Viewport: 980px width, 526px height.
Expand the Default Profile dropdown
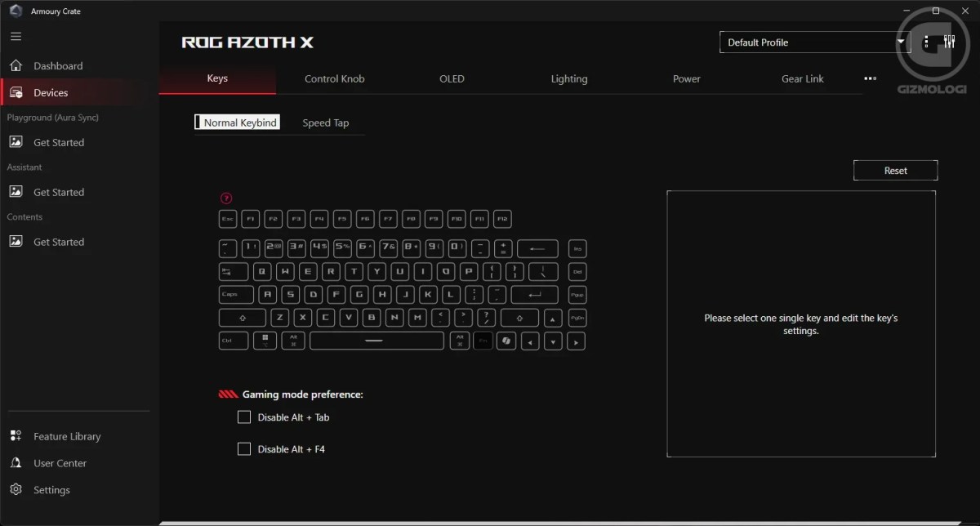814,42
